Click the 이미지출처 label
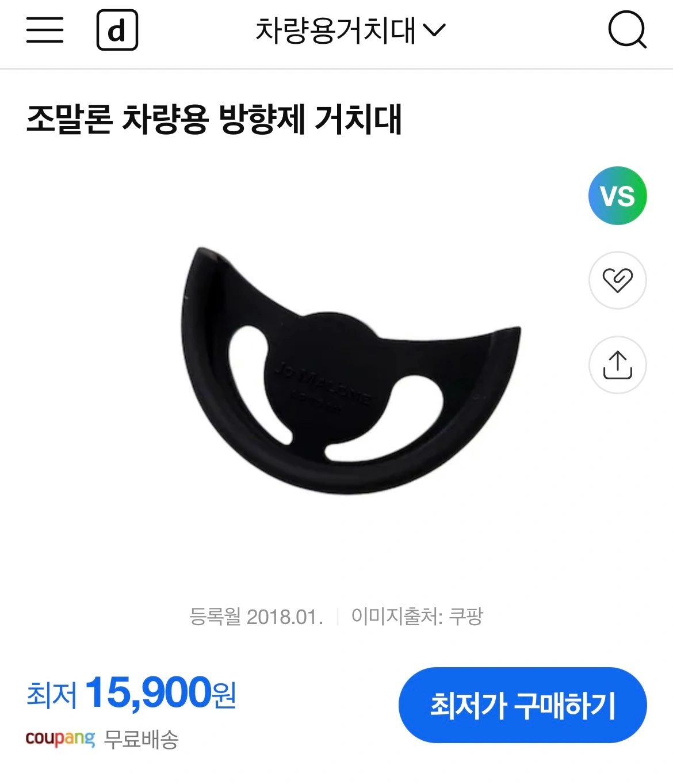Viewport: 673px width, 784px height. (x=396, y=616)
